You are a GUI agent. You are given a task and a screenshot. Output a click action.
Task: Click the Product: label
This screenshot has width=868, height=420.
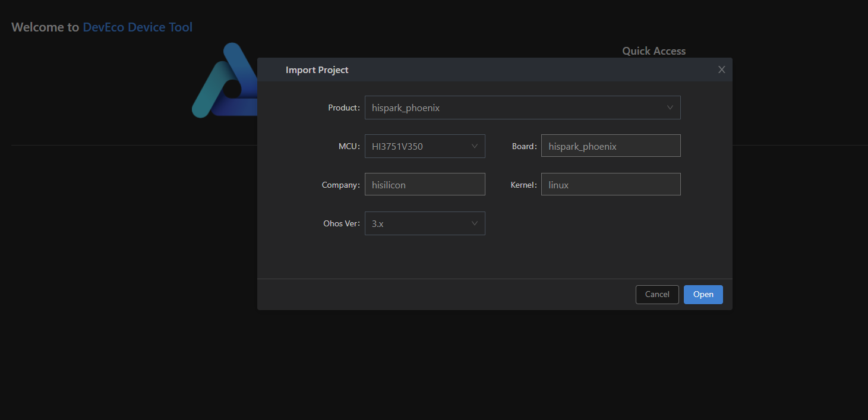[343, 108]
